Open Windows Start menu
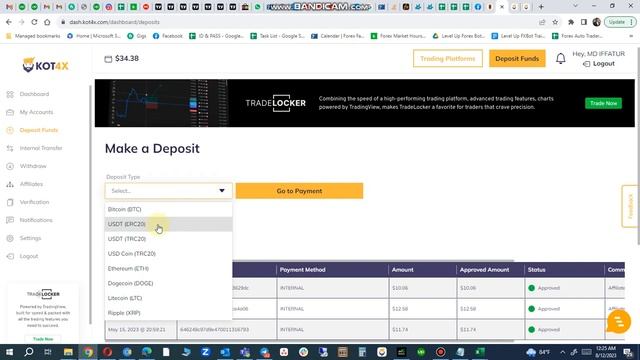This screenshot has height=360, width=640. tap(9, 352)
